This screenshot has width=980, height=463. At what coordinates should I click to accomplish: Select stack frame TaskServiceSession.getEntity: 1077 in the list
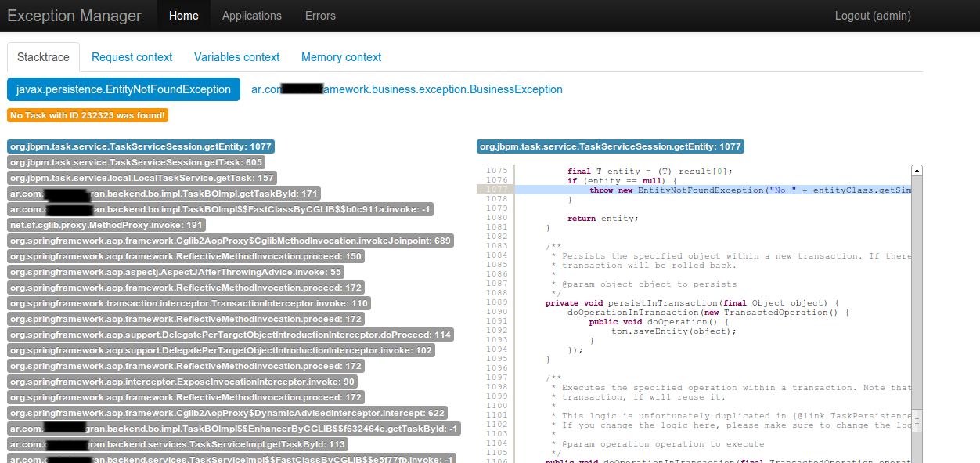(141, 146)
